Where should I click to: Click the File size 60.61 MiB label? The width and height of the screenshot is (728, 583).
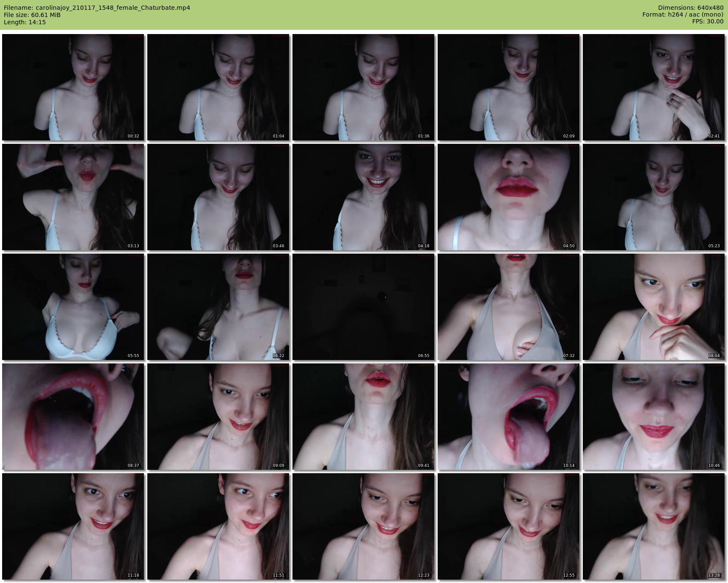[x=32, y=15]
